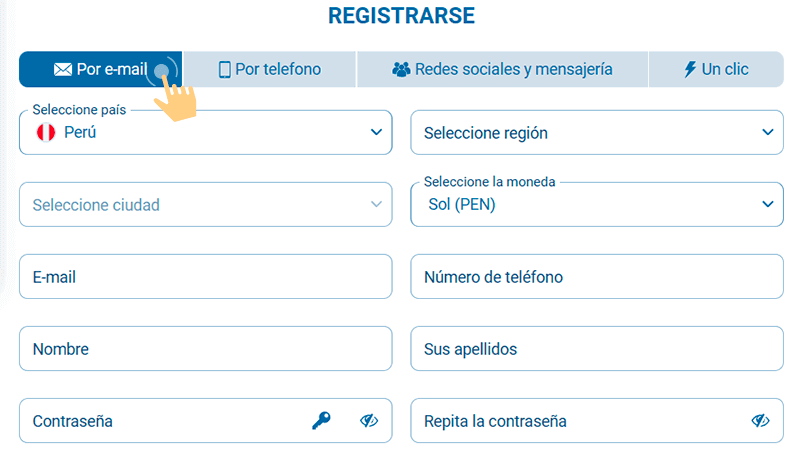
Task: Toggle visibility in Repita la contraseña
Action: click(x=761, y=421)
